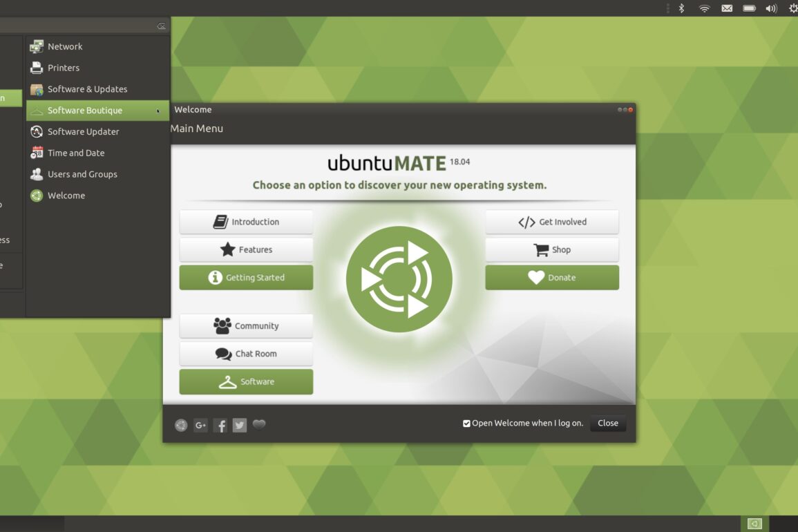Open Users and Groups menu entry
The width and height of the screenshot is (798, 532).
[97, 174]
